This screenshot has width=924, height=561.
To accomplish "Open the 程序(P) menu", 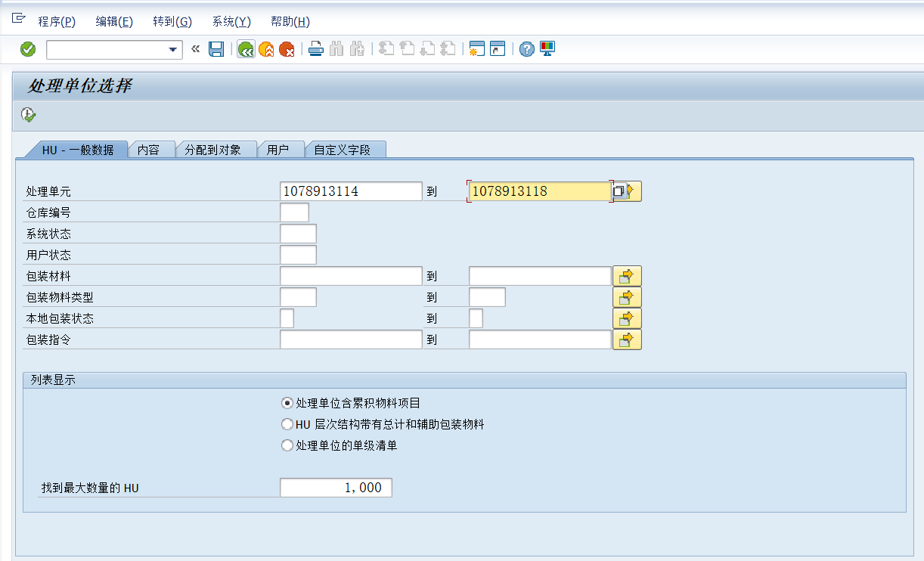I will click(58, 21).
